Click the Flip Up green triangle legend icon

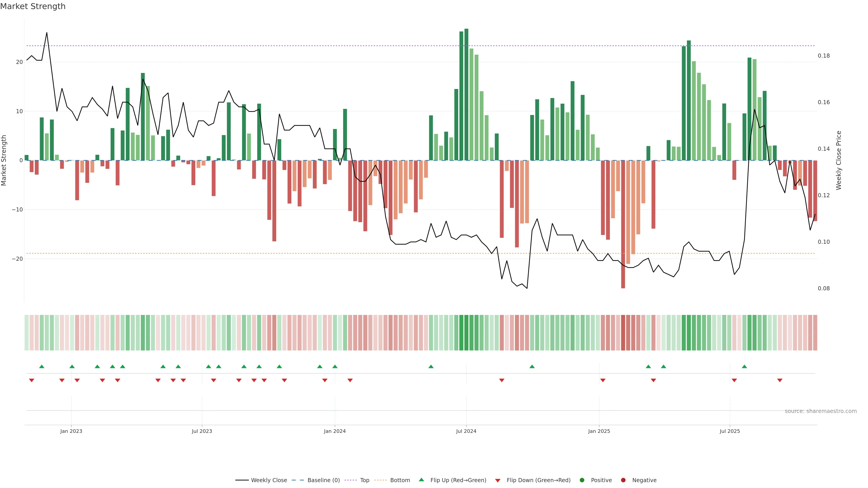(421, 480)
